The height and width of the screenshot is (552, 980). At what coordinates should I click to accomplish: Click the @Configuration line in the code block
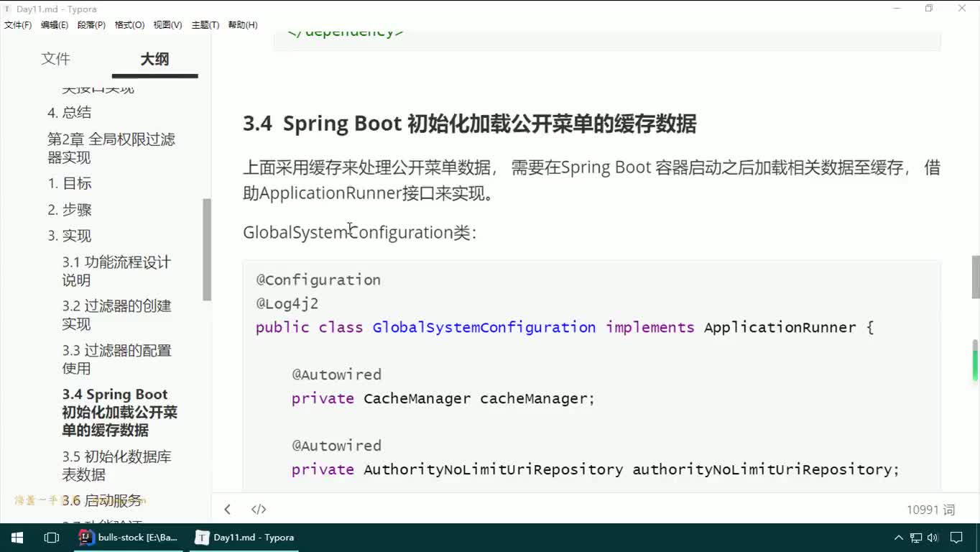point(318,280)
